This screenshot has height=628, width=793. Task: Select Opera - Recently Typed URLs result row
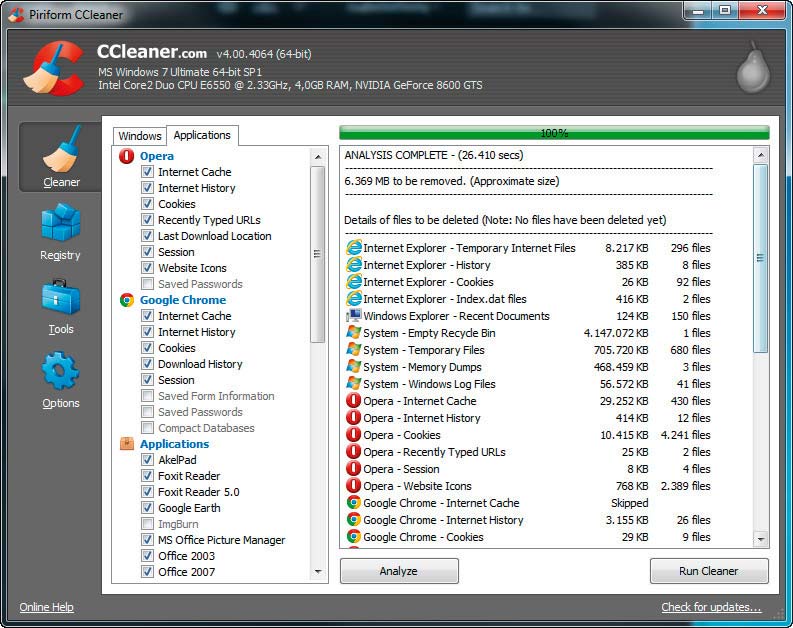(528, 452)
